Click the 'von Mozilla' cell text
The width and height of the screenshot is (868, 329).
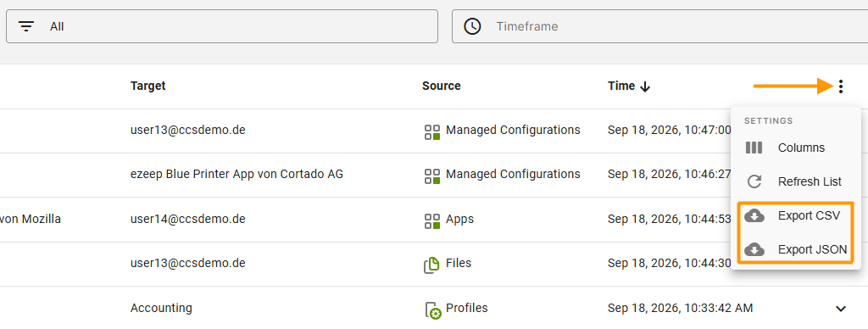(x=31, y=219)
